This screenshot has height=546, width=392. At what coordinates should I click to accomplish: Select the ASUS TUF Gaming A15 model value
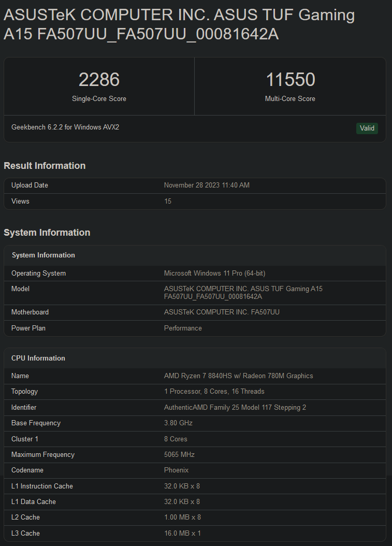coord(243,293)
